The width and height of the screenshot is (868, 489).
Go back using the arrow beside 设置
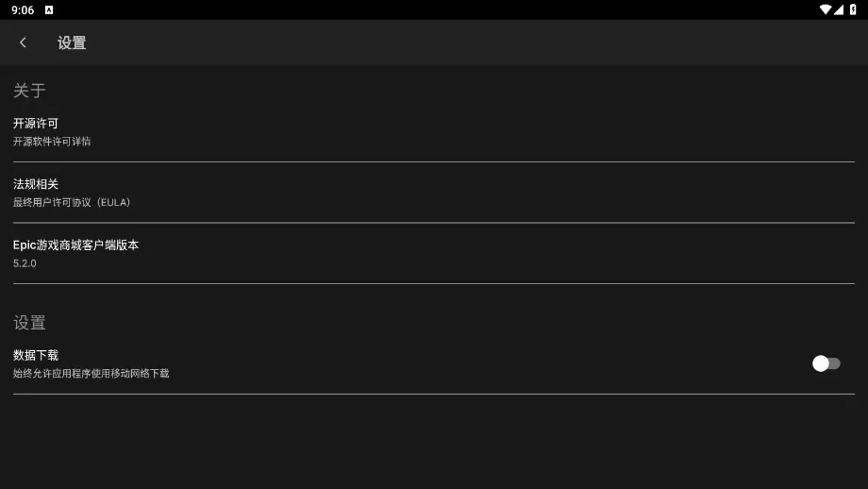[23, 42]
